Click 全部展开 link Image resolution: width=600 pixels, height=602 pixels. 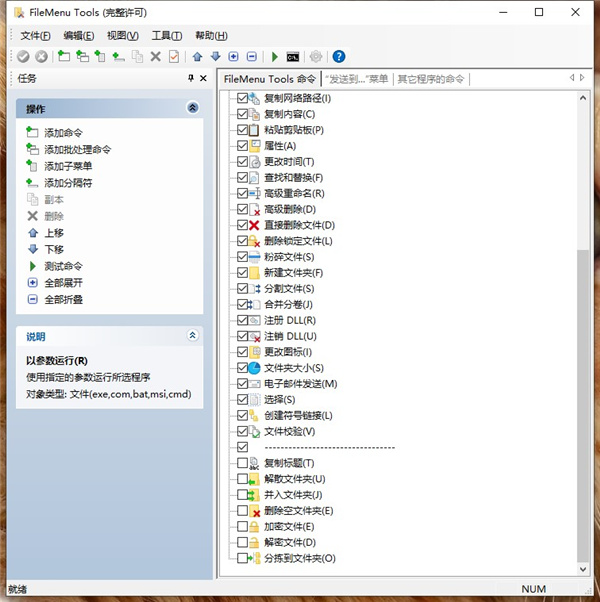coord(63,283)
